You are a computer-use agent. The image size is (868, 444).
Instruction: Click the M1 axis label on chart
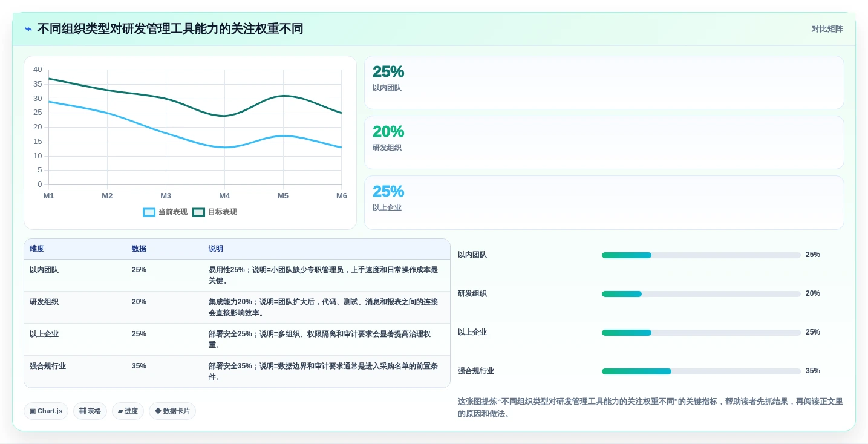[x=48, y=196]
